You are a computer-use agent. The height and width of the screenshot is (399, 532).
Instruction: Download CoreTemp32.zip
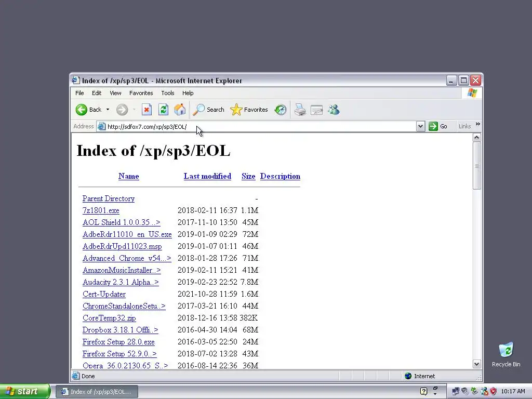[109, 318]
